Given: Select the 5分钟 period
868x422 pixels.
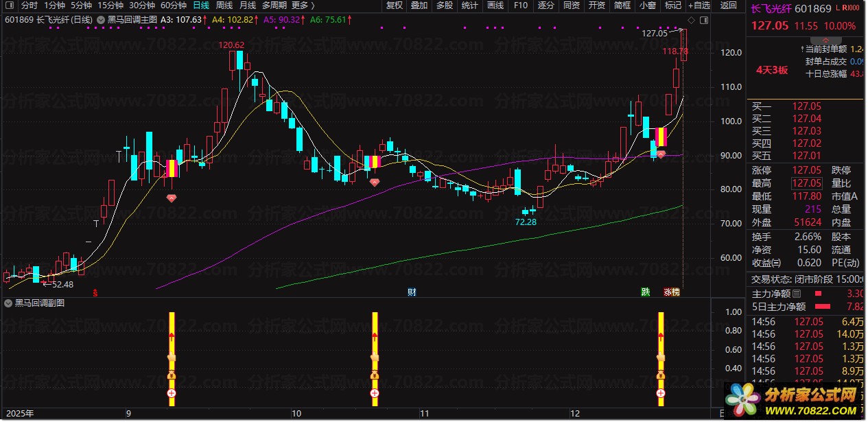Looking at the screenshot, I should coord(82,5).
